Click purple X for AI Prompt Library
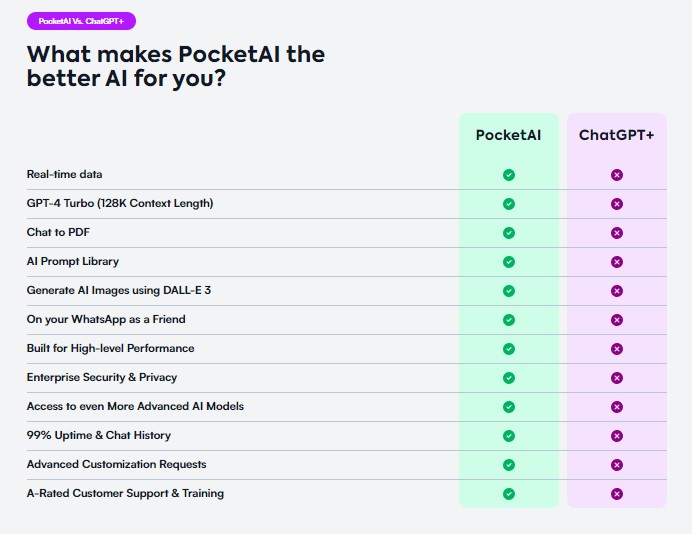692x534 pixels. point(617,262)
